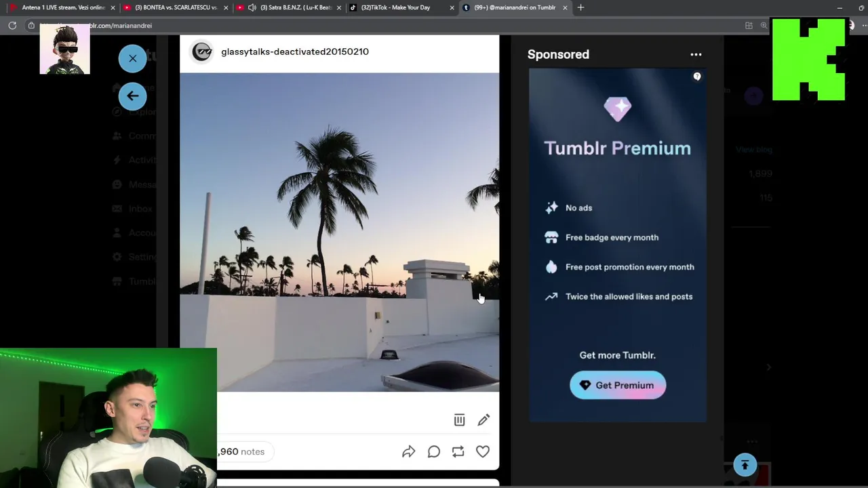Click the post promotion flame icon

click(551, 267)
